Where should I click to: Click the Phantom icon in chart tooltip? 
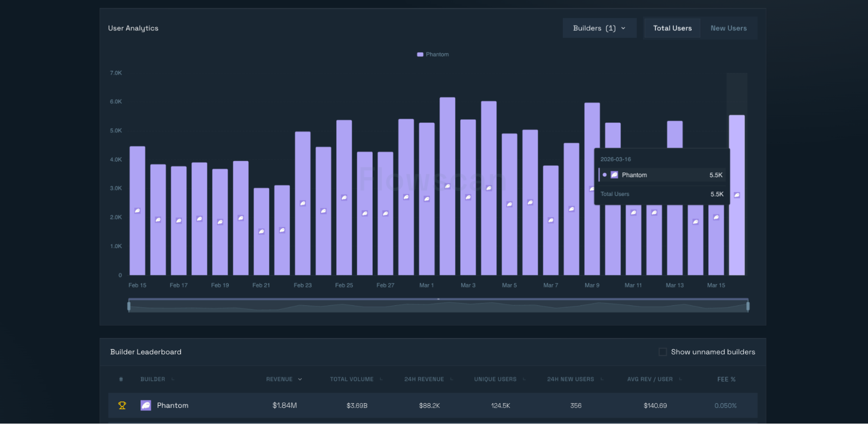coord(614,175)
